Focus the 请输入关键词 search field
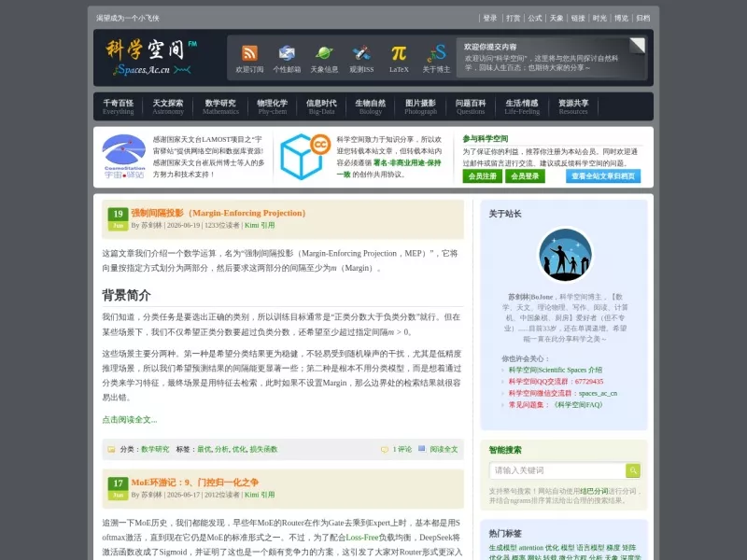747x560 pixels. (x=557, y=470)
